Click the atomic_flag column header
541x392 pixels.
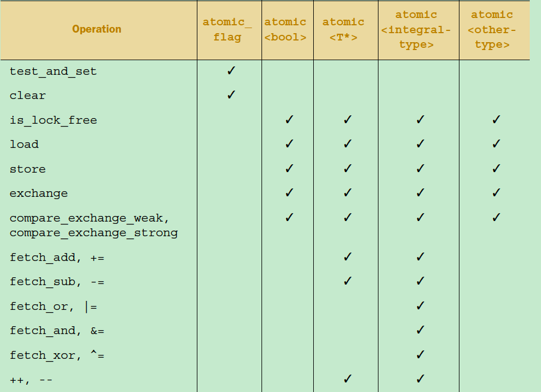(x=227, y=30)
